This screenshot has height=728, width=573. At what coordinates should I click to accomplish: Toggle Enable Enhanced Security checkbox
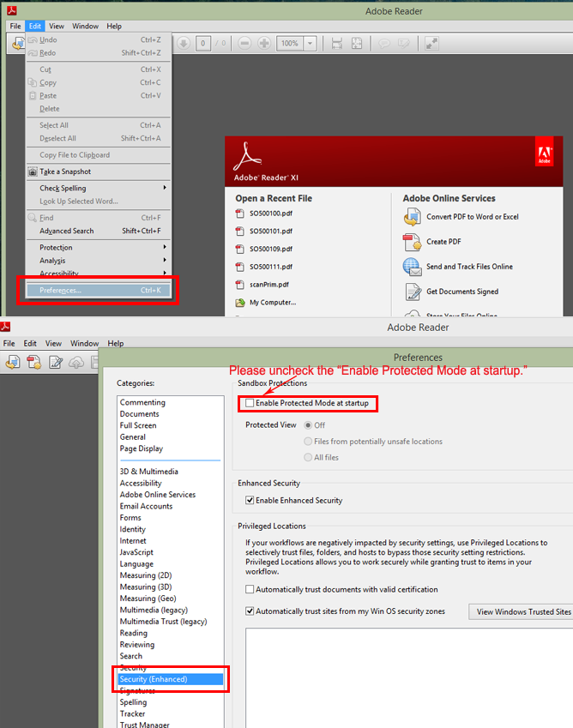coord(250,500)
